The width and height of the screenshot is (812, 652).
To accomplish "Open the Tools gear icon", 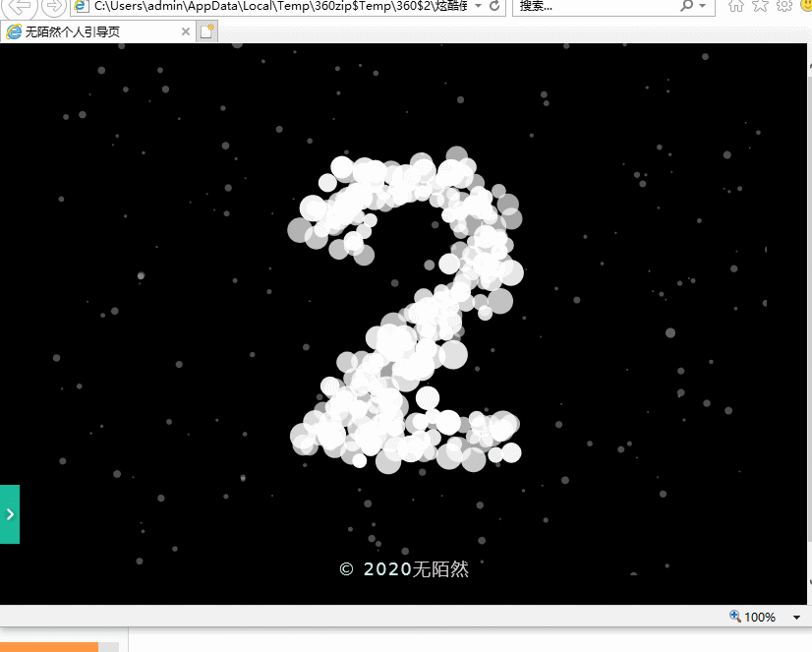I will pyautogui.click(x=783, y=7).
